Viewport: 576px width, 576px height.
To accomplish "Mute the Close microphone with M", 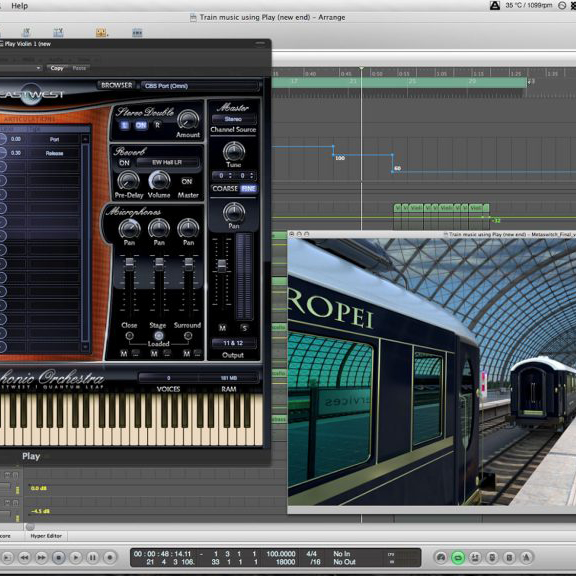I will [124, 353].
